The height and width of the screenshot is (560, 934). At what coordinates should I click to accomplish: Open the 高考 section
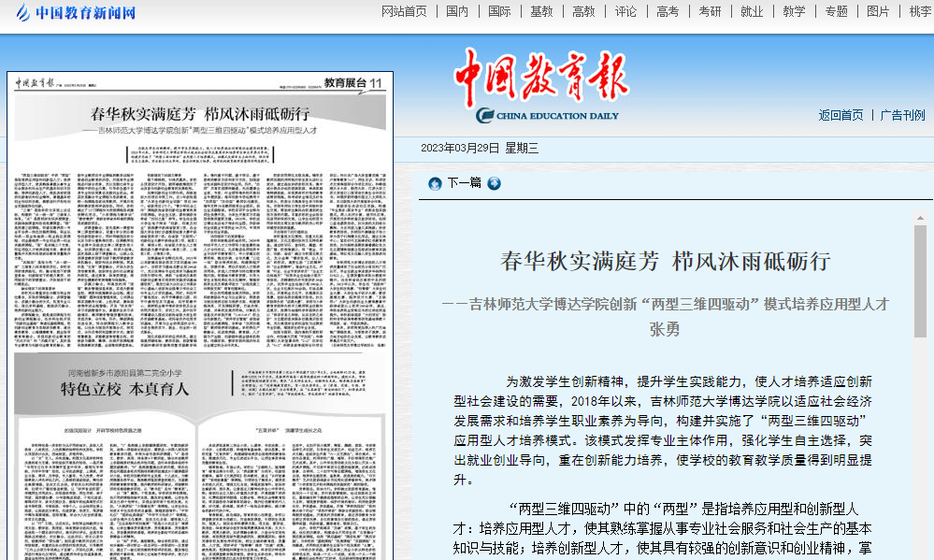tap(668, 11)
